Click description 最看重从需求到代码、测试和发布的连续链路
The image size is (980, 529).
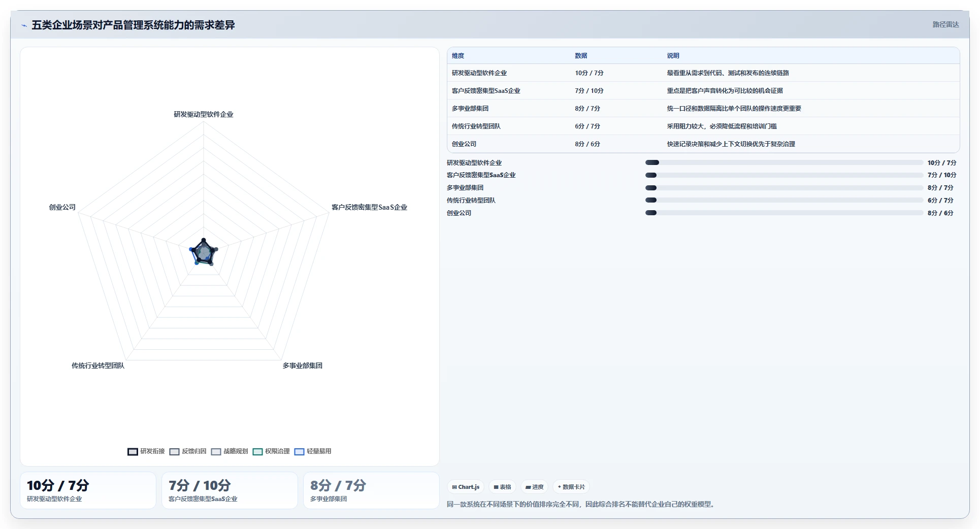(728, 73)
